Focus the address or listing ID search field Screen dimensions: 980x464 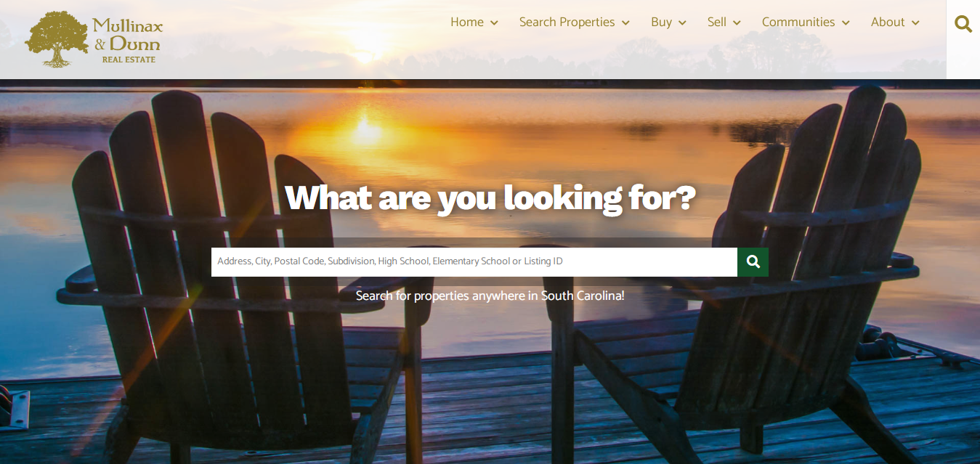tap(474, 262)
